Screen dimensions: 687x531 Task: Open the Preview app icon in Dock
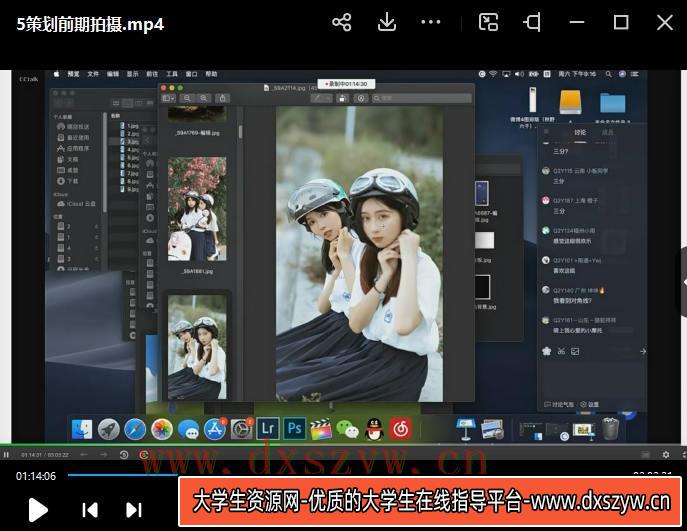pos(492,429)
